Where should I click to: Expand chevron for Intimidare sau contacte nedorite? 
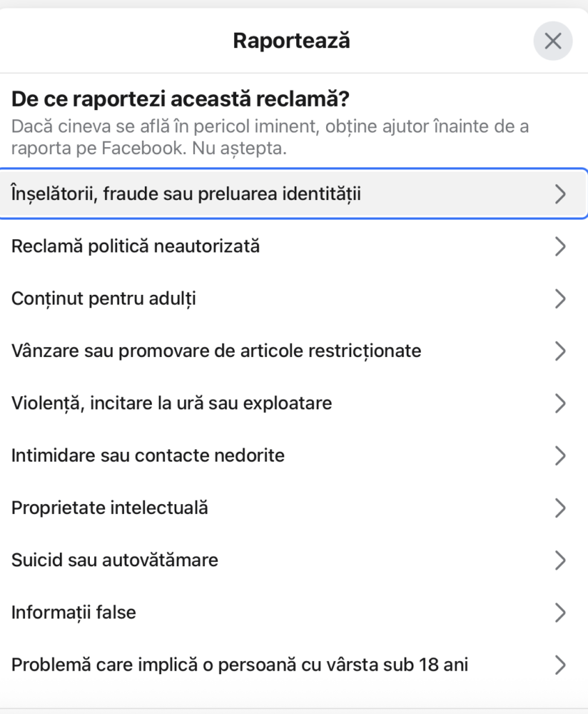[x=560, y=455]
